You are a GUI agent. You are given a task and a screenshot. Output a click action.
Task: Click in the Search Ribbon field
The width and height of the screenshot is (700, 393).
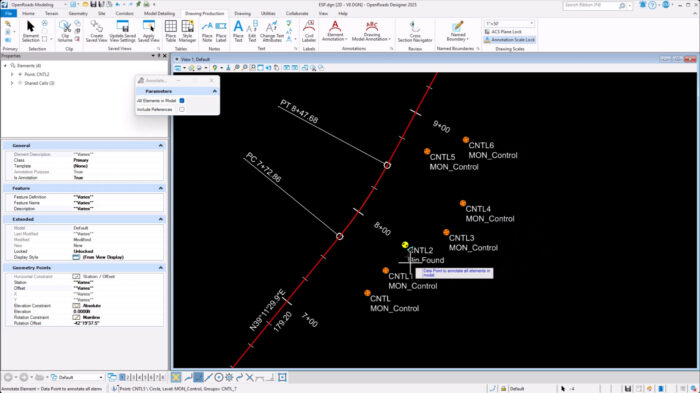click(x=594, y=5)
